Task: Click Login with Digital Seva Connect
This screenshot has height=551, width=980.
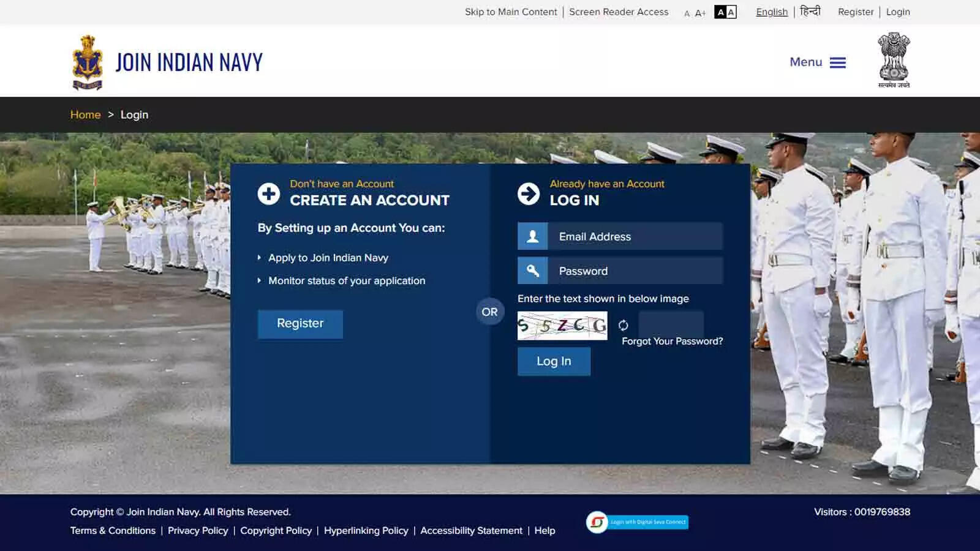Action: click(637, 522)
